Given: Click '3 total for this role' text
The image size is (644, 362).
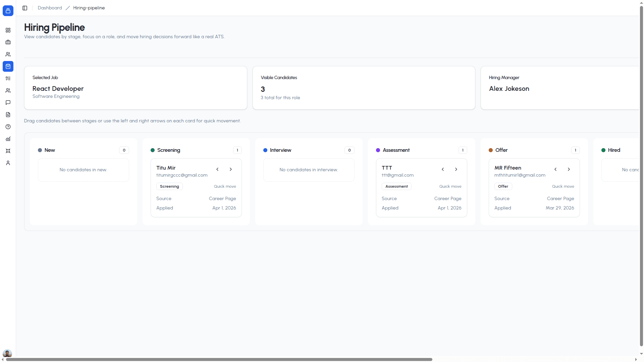Looking at the screenshot, I should coord(280,98).
